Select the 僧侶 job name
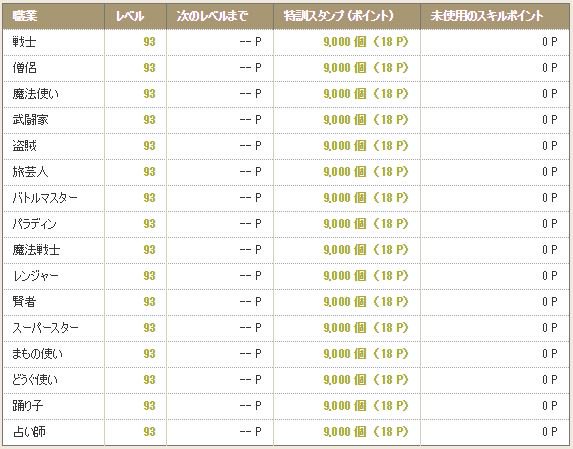This screenshot has width=573, height=449. (x=24, y=68)
